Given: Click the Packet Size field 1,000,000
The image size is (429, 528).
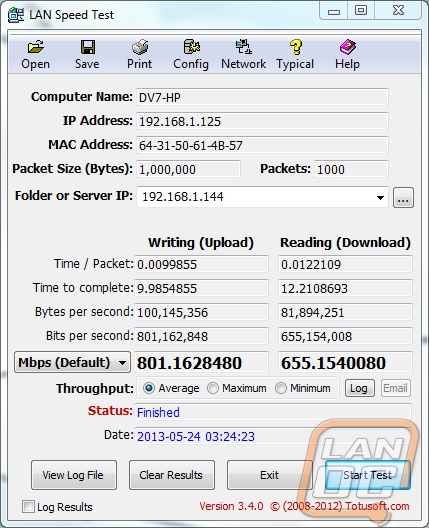Looking at the screenshot, I should point(188,169).
